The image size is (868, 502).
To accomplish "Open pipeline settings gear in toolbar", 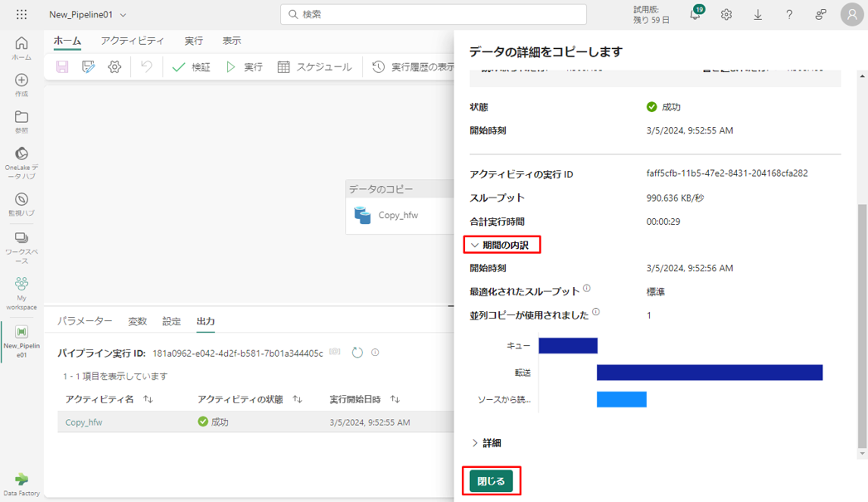I will coord(114,67).
